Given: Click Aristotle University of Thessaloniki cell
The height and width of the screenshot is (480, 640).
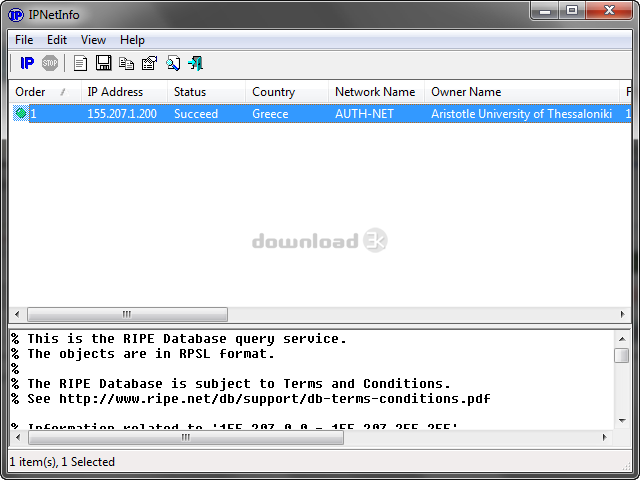Looking at the screenshot, I should click(x=521, y=113).
